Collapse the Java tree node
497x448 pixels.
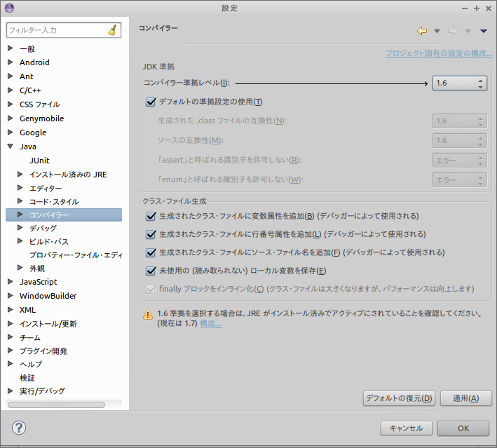click(10, 147)
